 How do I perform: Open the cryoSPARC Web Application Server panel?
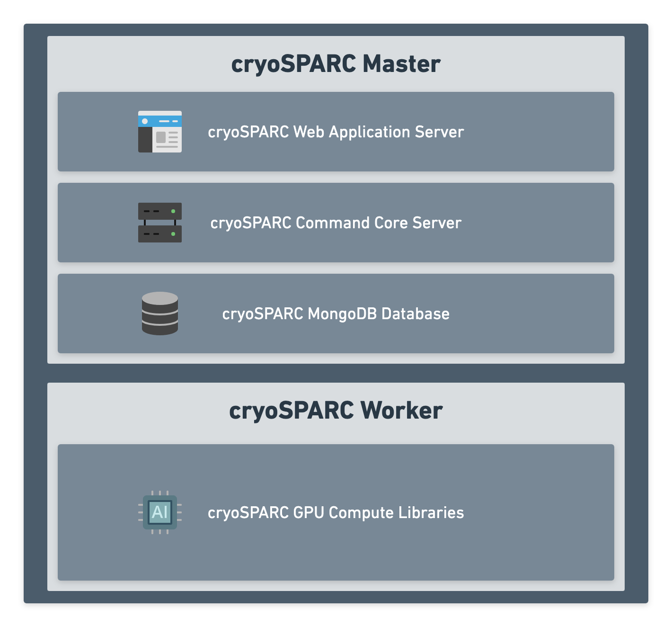[x=336, y=131]
